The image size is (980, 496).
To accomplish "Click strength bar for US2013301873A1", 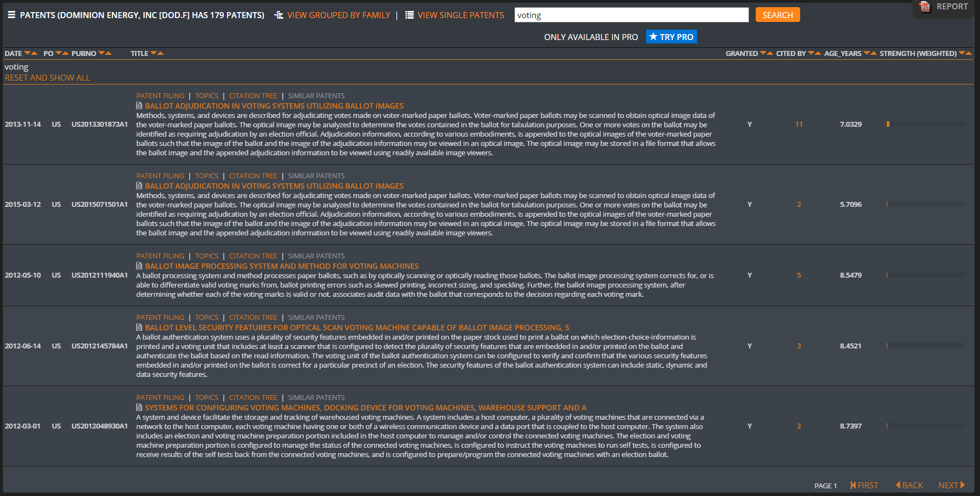I will [926, 124].
